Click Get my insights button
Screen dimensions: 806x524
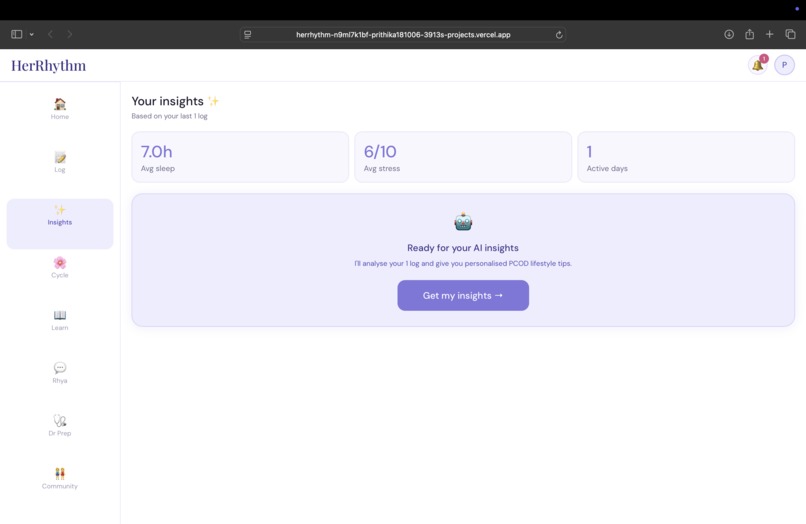463,295
